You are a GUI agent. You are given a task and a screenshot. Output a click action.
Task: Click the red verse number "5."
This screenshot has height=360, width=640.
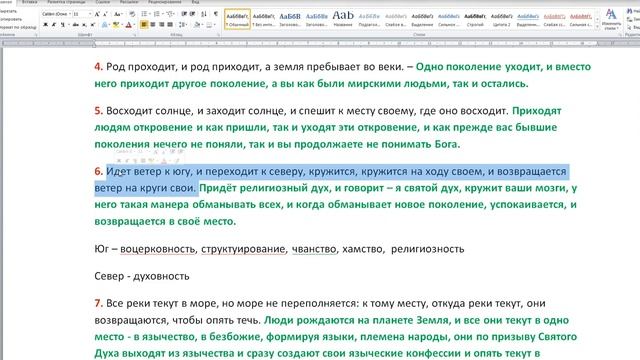pyautogui.click(x=98, y=111)
